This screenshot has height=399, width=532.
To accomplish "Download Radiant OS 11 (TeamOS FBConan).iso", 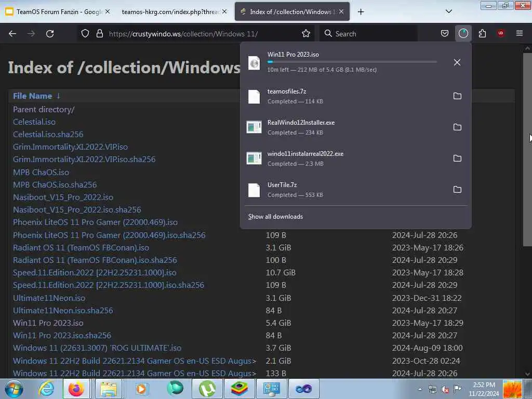I will [81, 248].
